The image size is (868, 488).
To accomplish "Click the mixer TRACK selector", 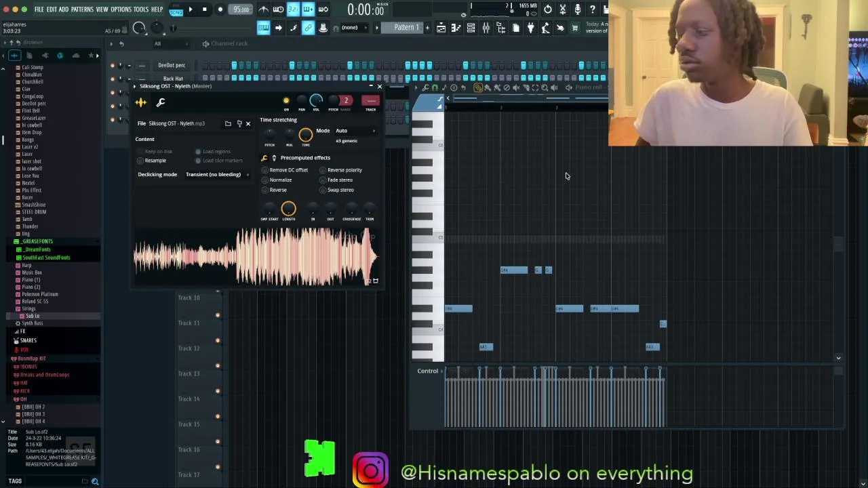I will (370, 101).
